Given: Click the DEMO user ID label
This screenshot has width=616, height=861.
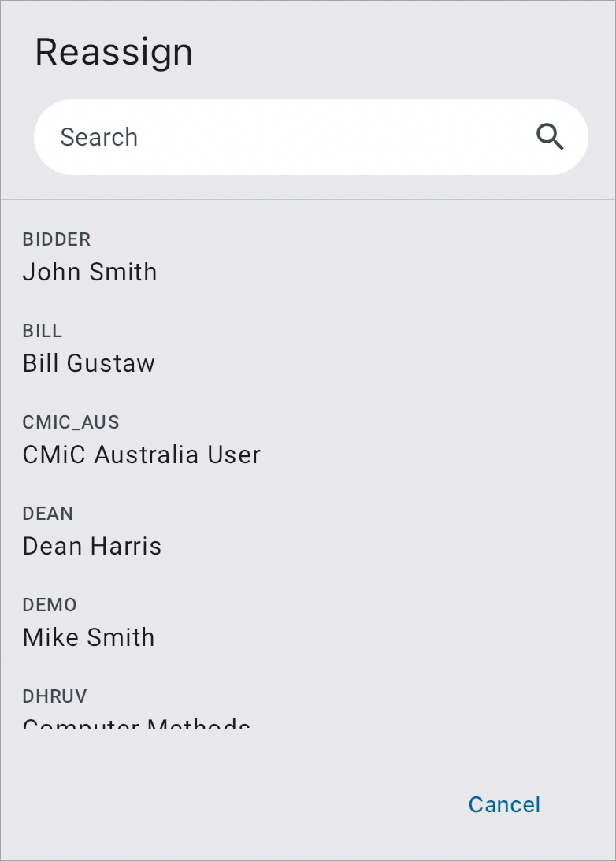Looking at the screenshot, I should pos(50,605).
